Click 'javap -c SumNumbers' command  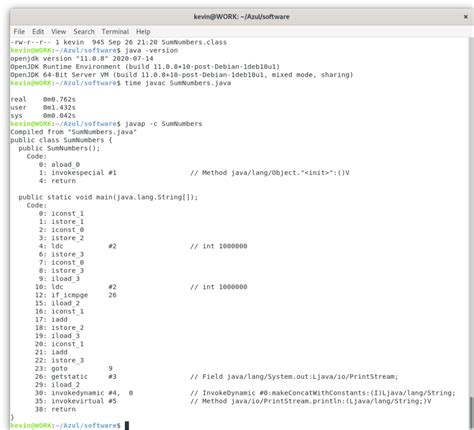[x=164, y=124]
